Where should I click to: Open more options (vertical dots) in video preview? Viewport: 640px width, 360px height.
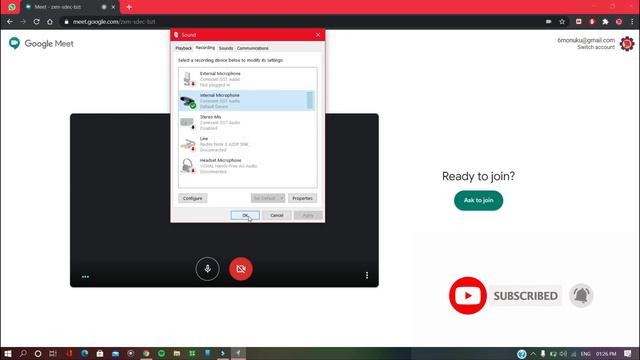(x=367, y=276)
